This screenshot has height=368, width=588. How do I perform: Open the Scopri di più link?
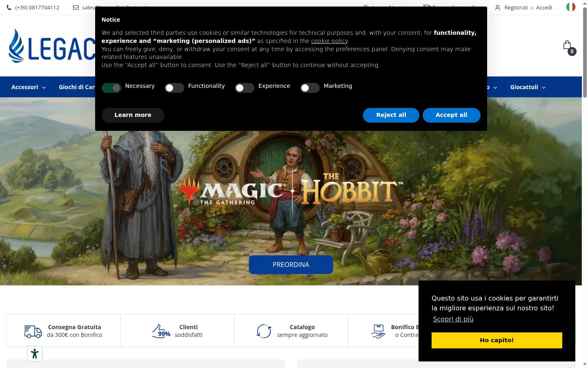click(x=453, y=319)
